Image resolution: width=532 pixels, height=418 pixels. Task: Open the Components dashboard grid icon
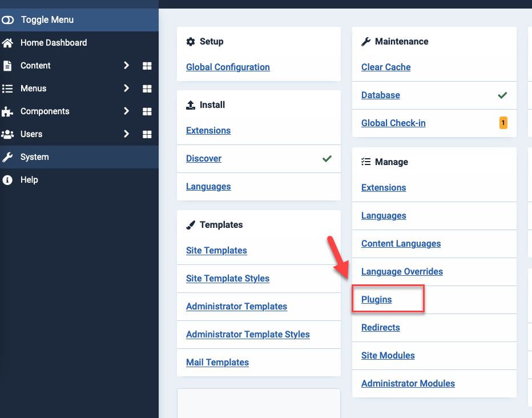point(147,111)
